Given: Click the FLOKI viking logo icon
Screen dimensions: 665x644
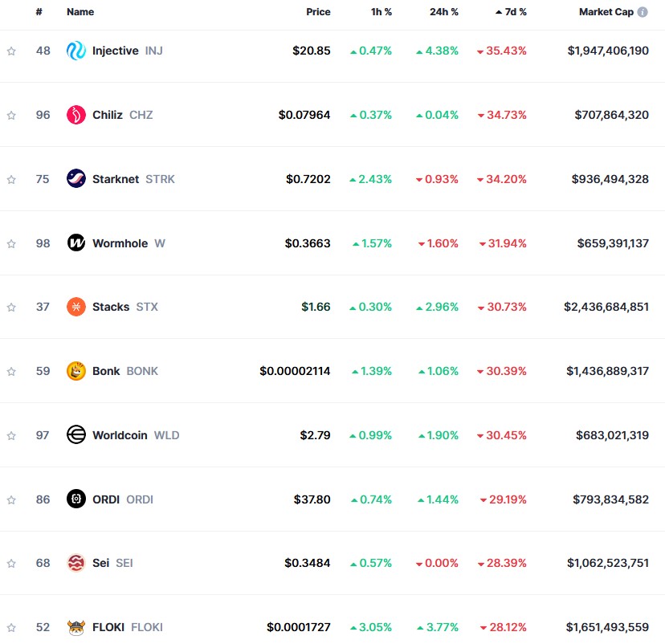Looking at the screenshot, I should (x=76, y=627).
